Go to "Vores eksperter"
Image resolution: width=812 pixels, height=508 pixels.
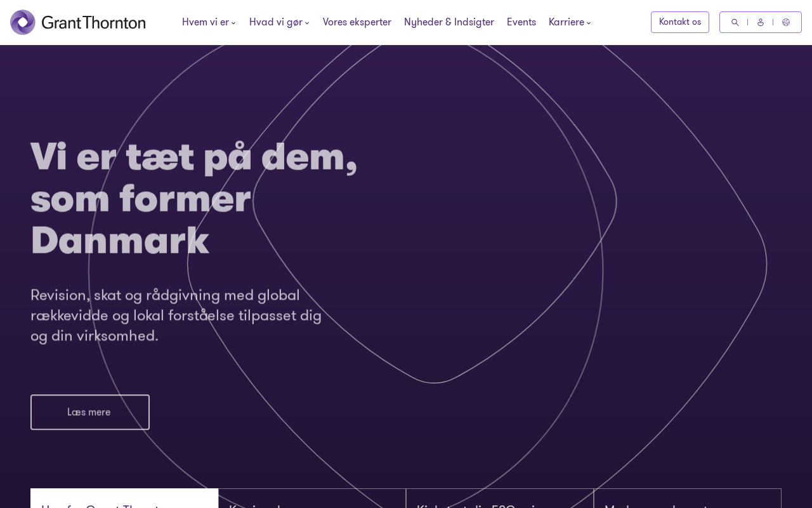357,22
